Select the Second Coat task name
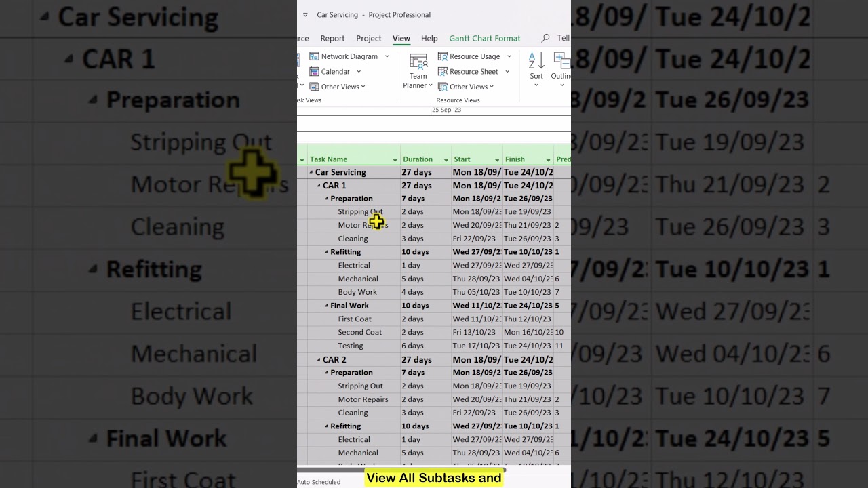 pyautogui.click(x=360, y=333)
